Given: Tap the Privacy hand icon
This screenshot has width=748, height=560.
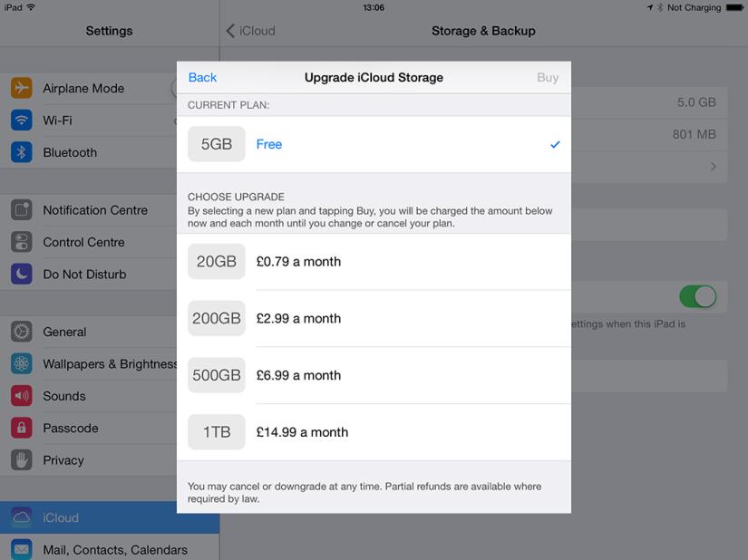Looking at the screenshot, I should (21, 460).
